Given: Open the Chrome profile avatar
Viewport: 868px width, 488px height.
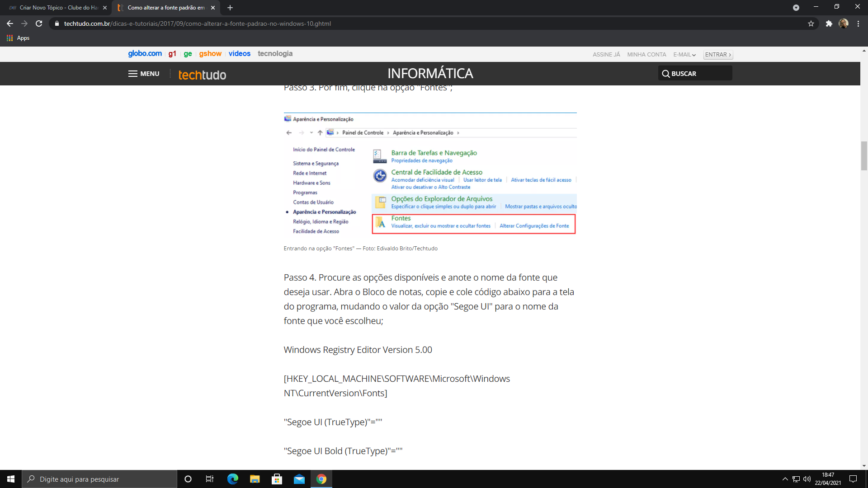Looking at the screenshot, I should tap(844, 23).
